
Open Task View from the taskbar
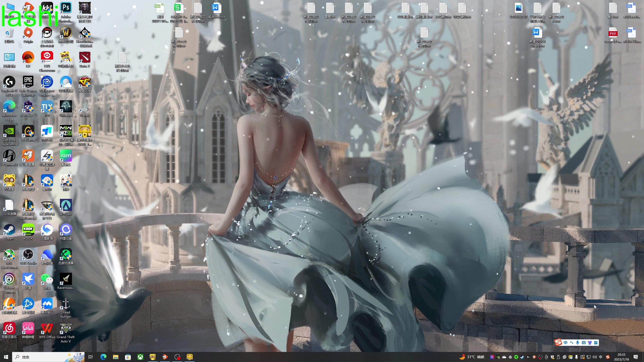coord(91,357)
